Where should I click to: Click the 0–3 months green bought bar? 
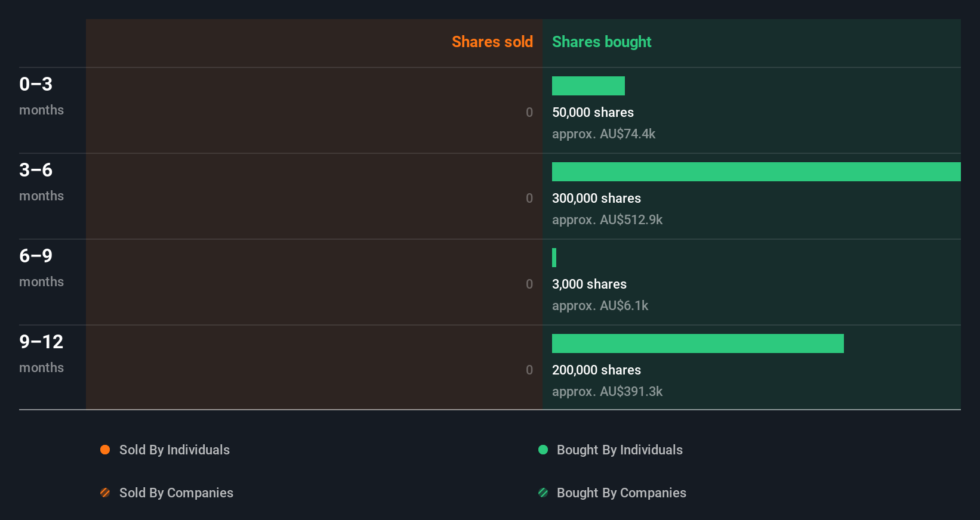pos(588,86)
